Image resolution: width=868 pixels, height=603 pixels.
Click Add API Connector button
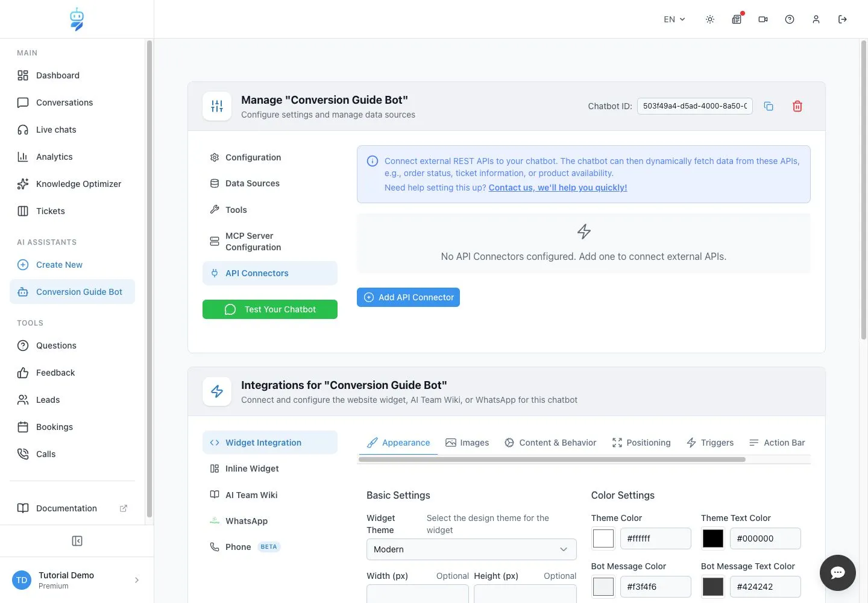(x=408, y=297)
